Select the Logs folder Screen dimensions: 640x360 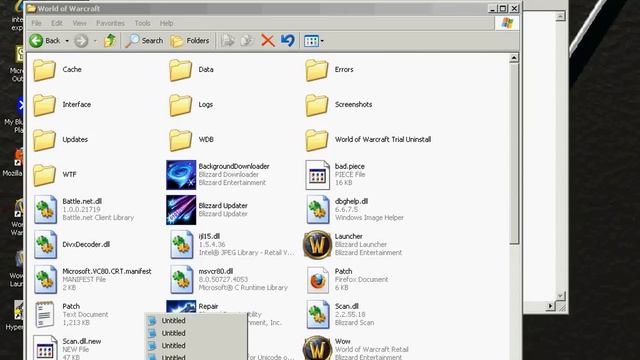(191, 105)
